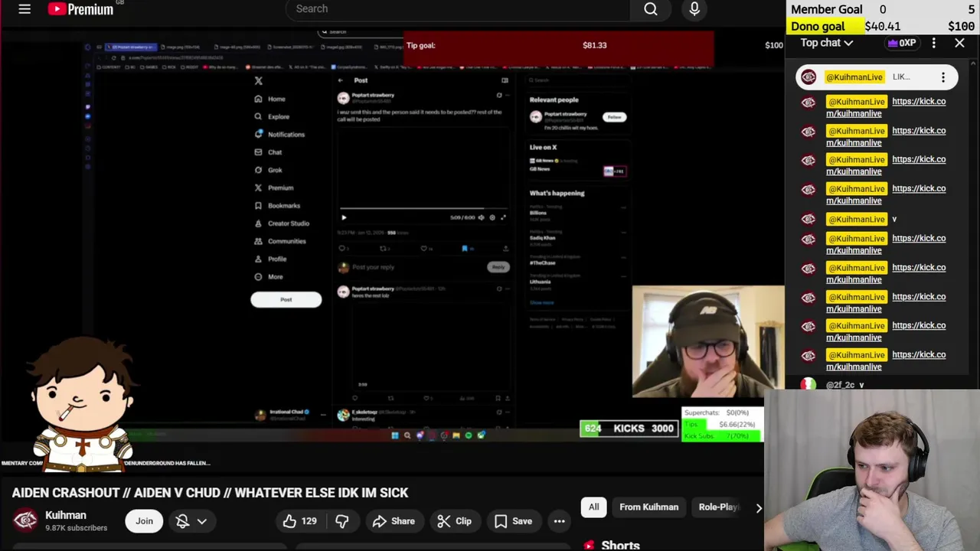980x551 pixels.
Task: Create a Clip from the video
Action: tap(454, 521)
